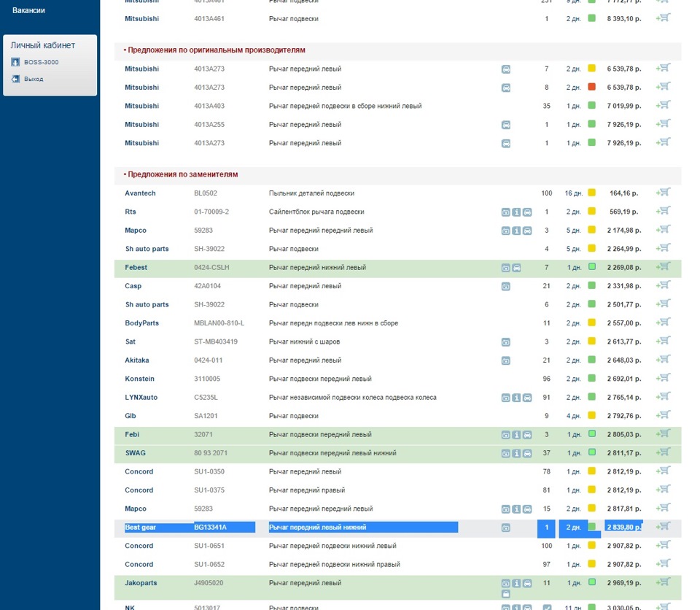This screenshot has width=700, height=610.
Task: Open photo icon for Rts 01-70009-2
Action: click(x=506, y=212)
